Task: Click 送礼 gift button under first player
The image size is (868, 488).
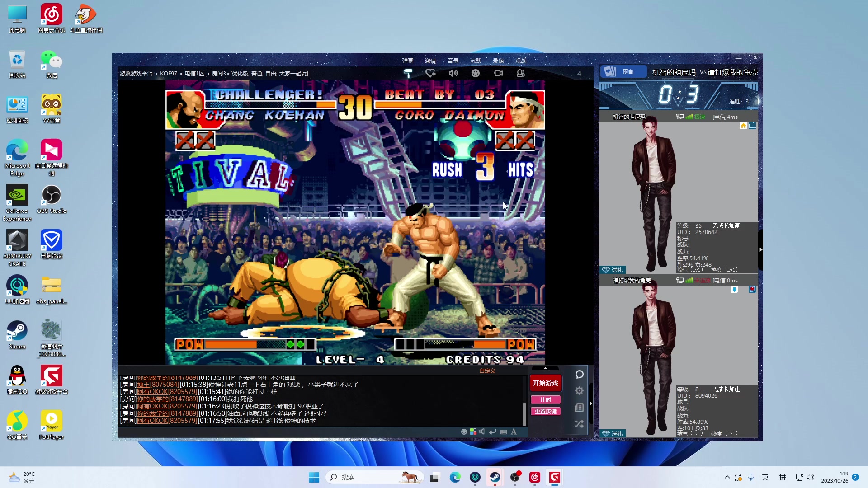Action: pos(613,270)
